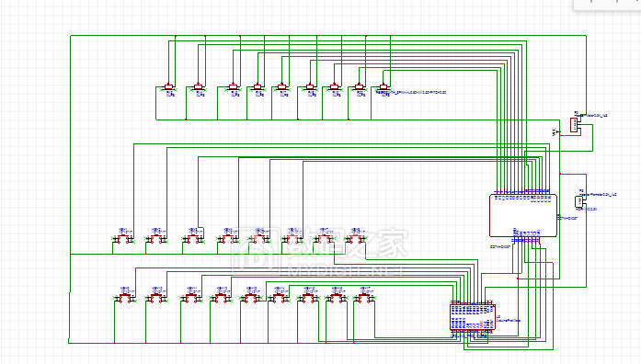Click the floating toolbar panel corner
Viewport: 641px width, 364px height.
pos(607,5)
